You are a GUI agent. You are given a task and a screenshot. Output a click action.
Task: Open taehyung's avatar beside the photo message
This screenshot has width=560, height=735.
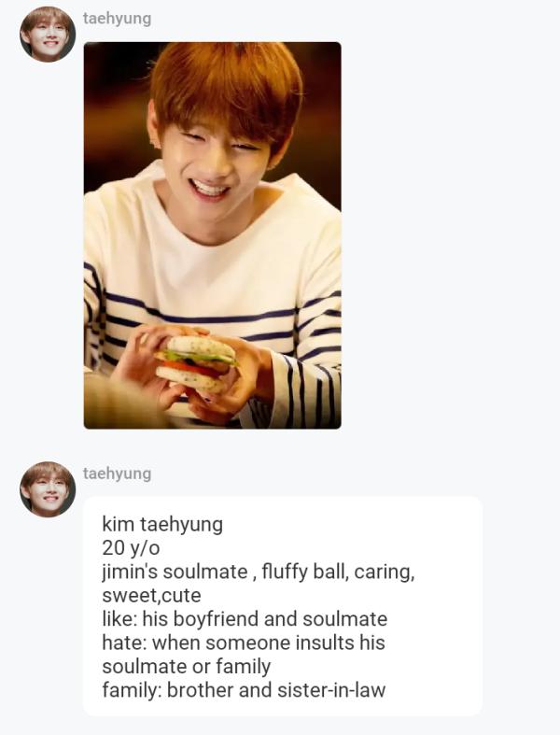pos(48,35)
